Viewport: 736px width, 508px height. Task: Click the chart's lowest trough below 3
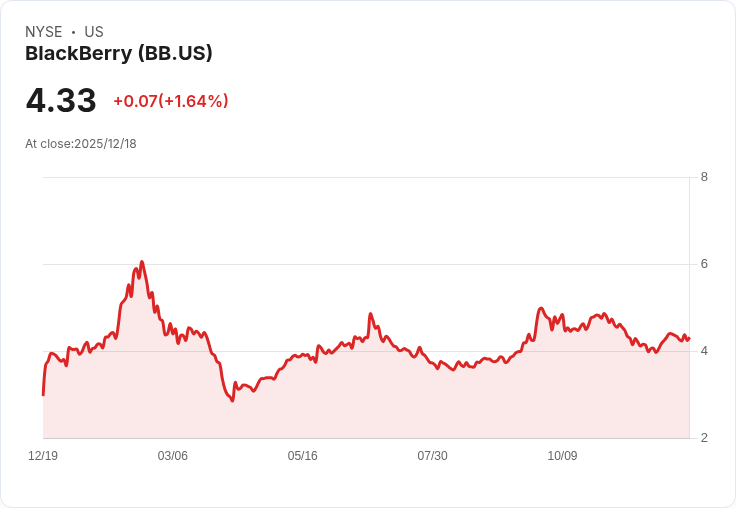[x=232, y=400]
